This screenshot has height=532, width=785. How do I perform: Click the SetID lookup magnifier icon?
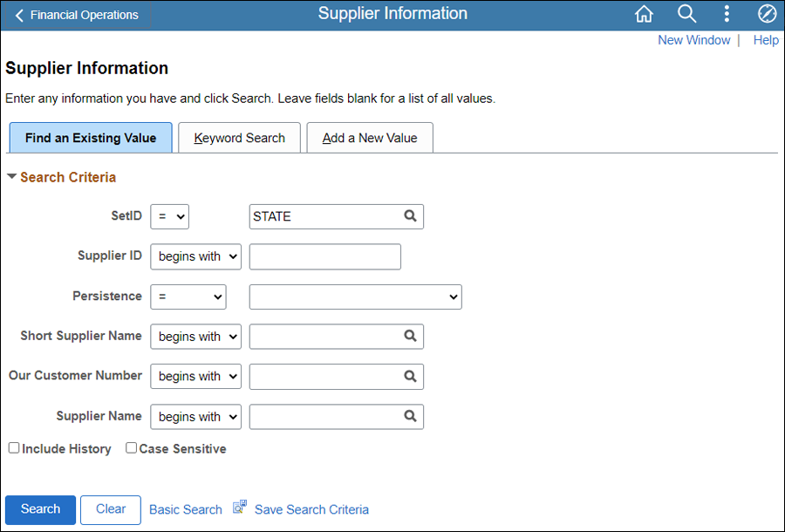pyautogui.click(x=410, y=215)
